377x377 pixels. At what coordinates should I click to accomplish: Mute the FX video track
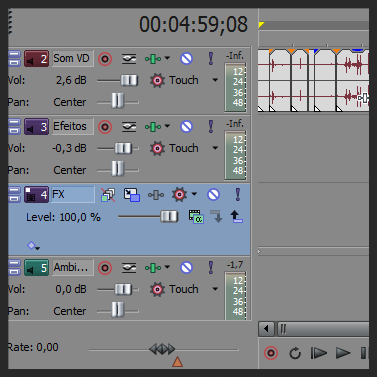[x=213, y=195]
